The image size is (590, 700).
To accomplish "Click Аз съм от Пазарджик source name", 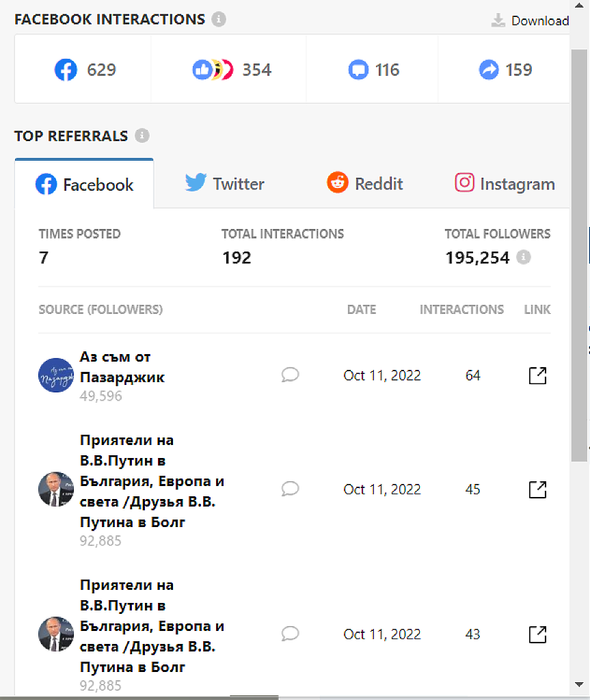I will pyautogui.click(x=122, y=367).
